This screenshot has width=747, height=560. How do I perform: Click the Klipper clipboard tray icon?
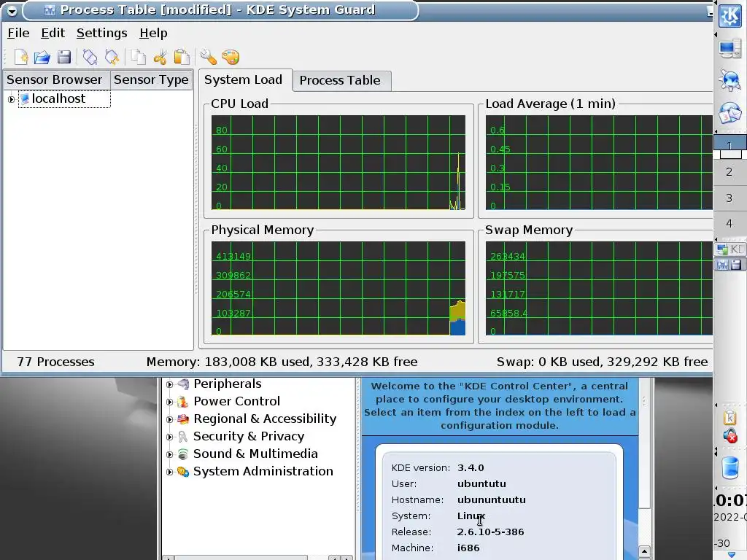click(x=729, y=418)
